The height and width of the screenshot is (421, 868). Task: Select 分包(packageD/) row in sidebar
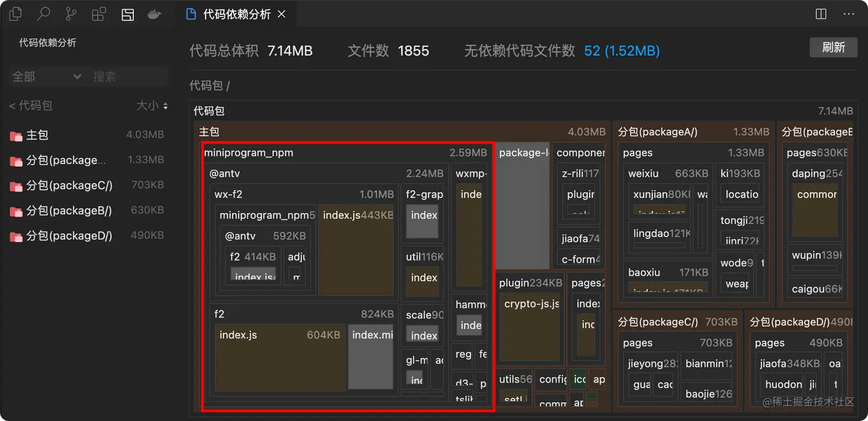tap(87, 235)
